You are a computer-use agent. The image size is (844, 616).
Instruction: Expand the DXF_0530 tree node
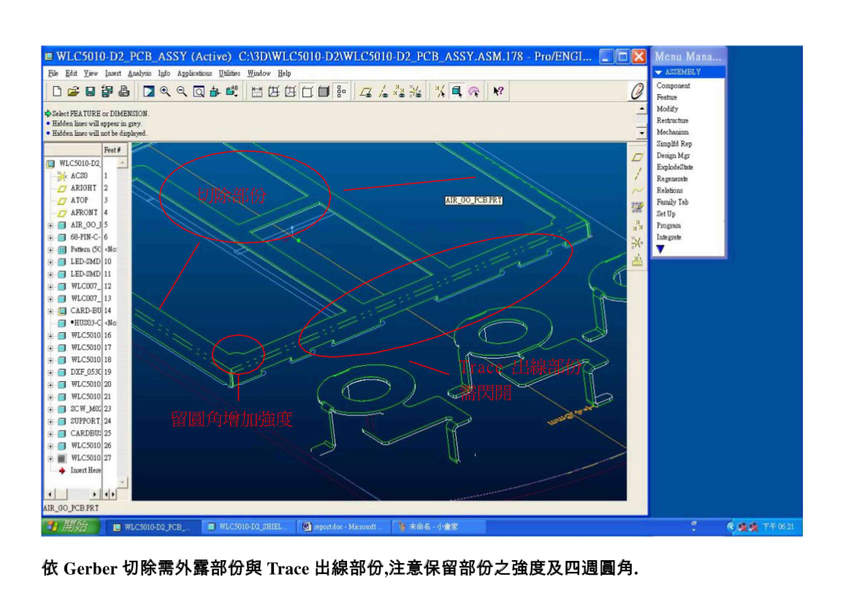coord(50,373)
